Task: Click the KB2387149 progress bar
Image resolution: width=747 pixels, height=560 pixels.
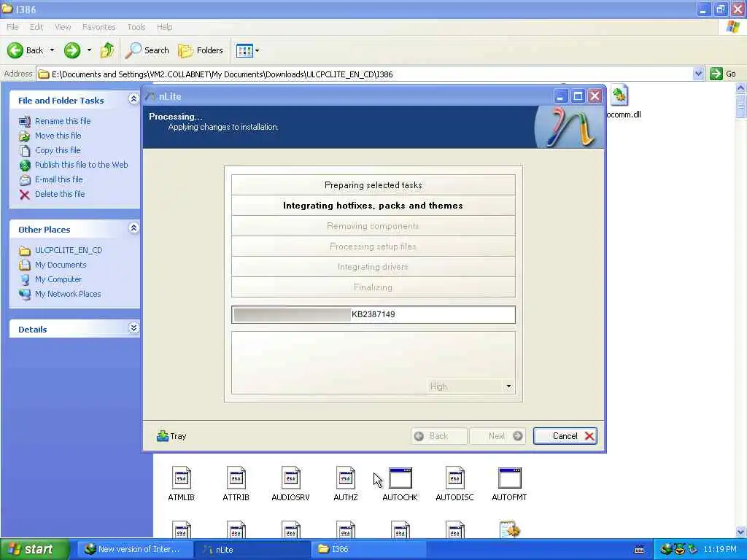Action: 373,314
